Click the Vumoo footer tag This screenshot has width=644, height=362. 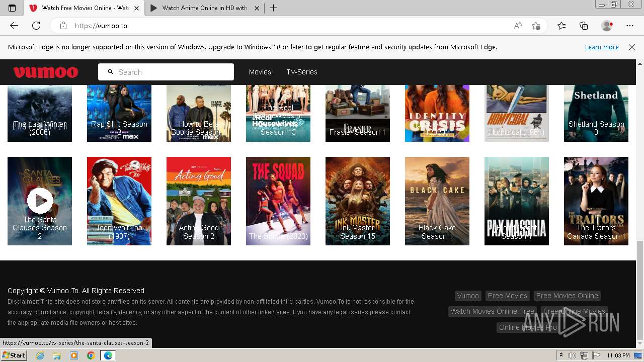(x=468, y=296)
